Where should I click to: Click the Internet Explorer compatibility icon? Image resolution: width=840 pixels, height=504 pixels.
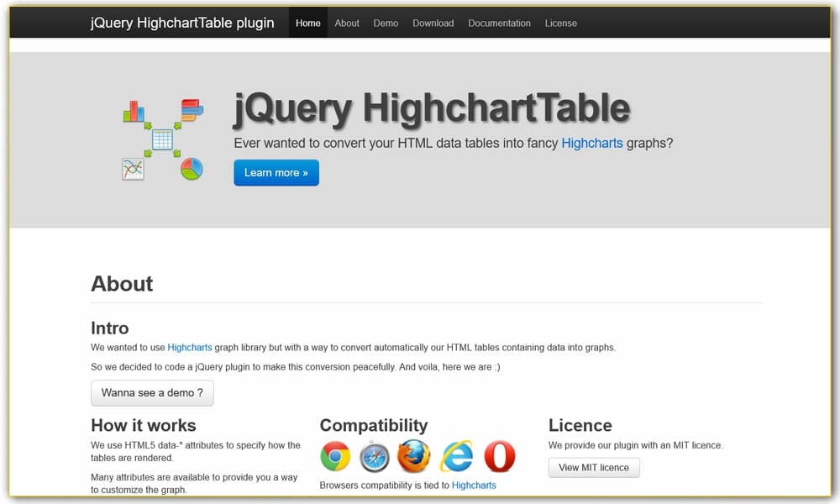[x=456, y=456]
